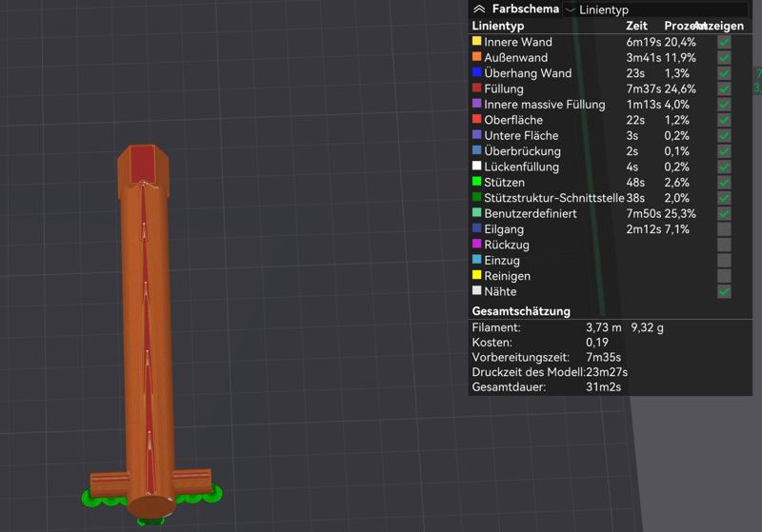
Task: Collapse the Farbschema legend panel
Action: click(x=479, y=9)
